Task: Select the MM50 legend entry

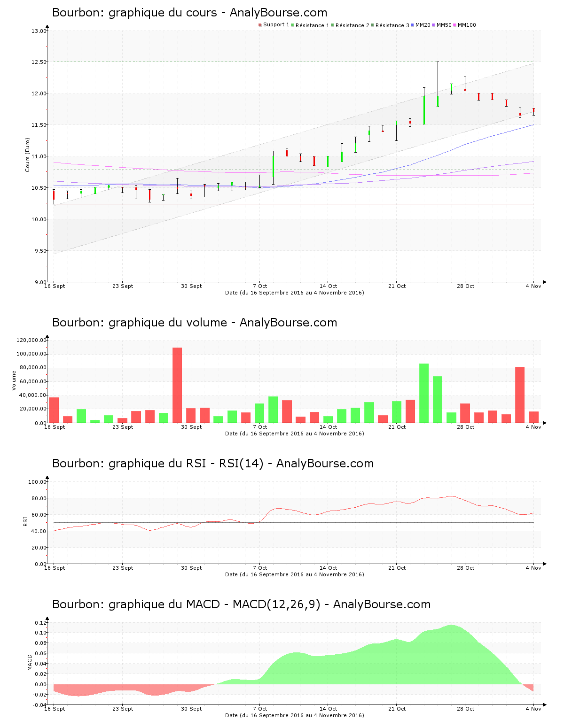Action: (442, 25)
